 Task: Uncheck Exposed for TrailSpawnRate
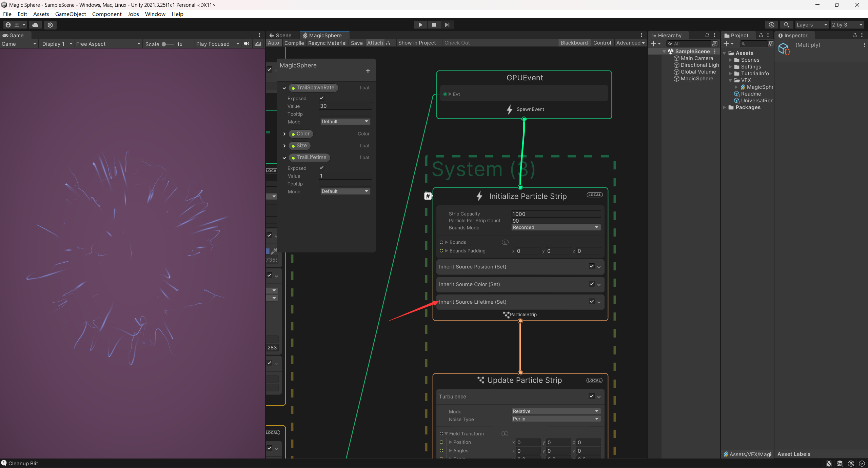(x=321, y=98)
